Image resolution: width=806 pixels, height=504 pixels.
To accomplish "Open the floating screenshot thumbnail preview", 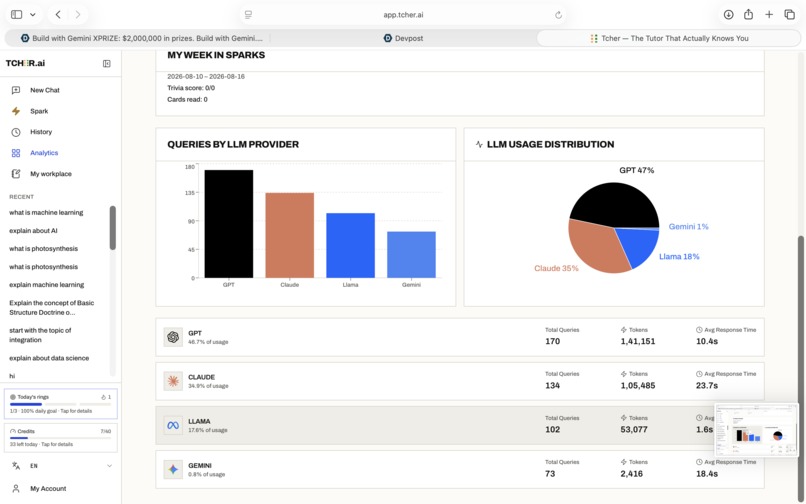I will pos(756,430).
